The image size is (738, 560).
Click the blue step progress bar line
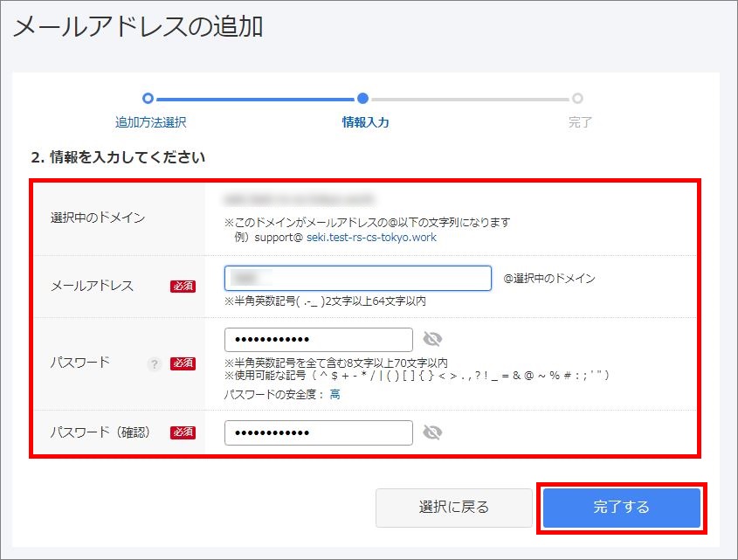[x=255, y=99]
